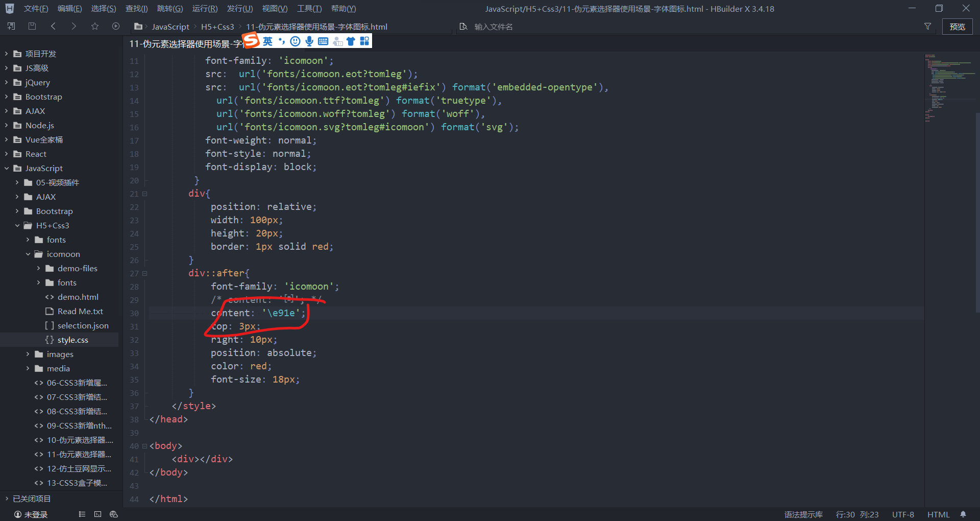Expand the demo-files folder
The image size is (980, 521).
[39, 268]
